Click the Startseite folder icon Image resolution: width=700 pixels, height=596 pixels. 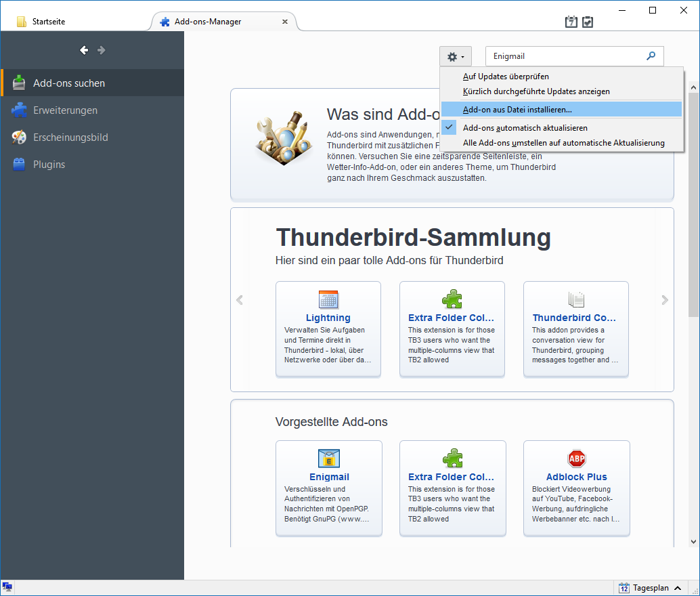tap(22, 22)
